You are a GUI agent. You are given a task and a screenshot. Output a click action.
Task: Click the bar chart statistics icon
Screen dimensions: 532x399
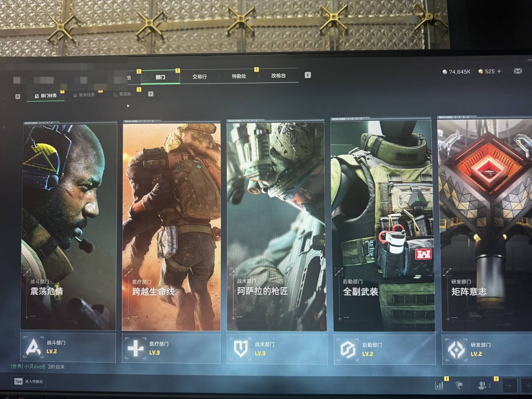[439, 385]
